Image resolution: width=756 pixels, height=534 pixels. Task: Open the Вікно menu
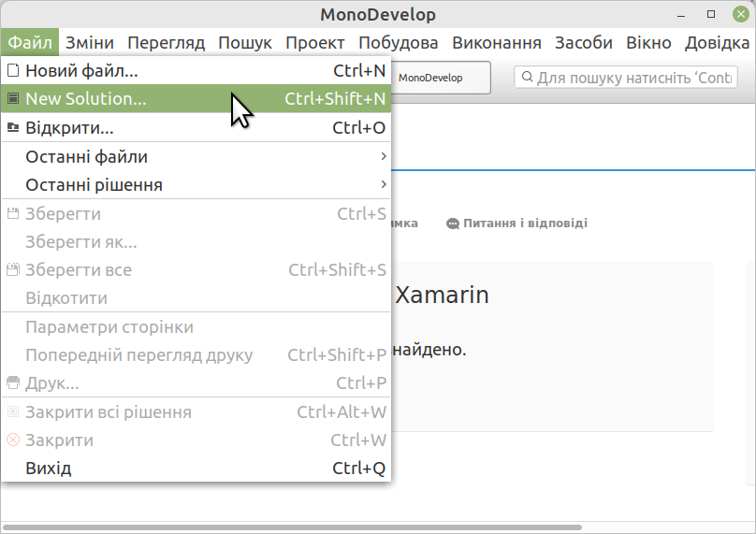(648, 42)
